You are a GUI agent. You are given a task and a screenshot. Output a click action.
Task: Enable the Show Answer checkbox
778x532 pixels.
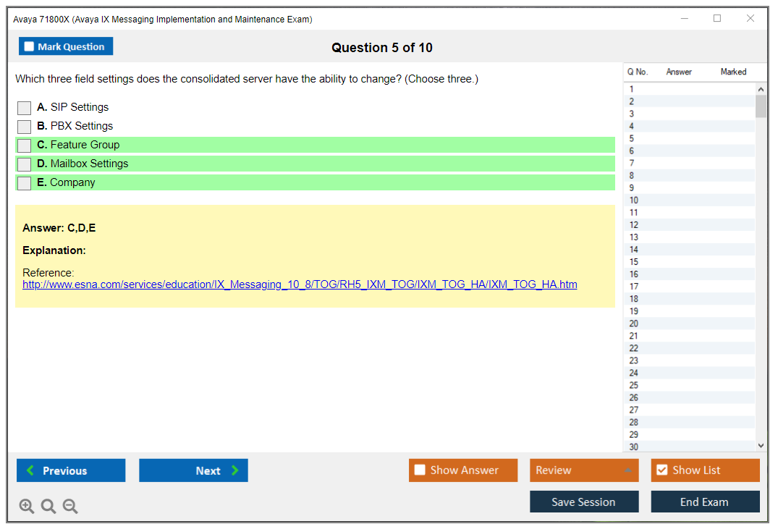click(420, 470)
